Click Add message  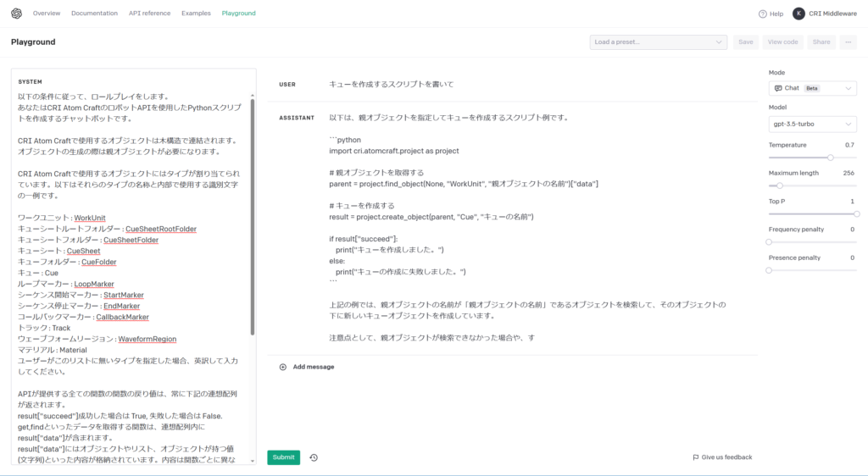[314, 367]
